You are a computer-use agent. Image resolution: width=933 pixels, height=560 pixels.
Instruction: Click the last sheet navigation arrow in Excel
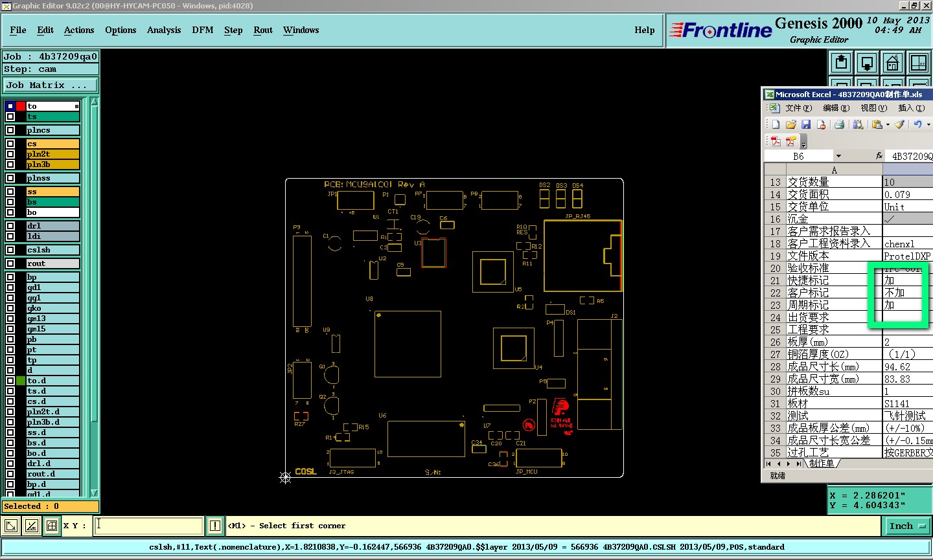(x=798, y=464)
